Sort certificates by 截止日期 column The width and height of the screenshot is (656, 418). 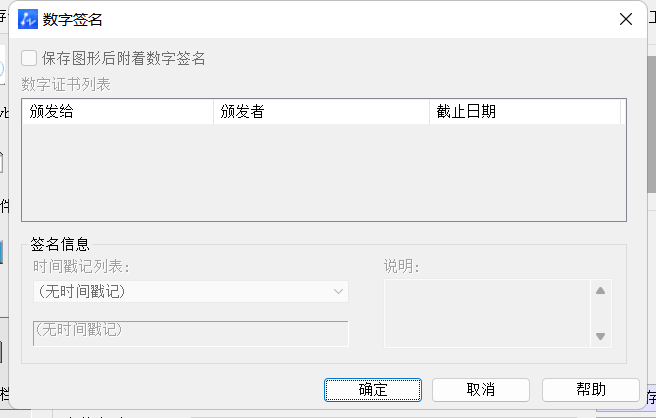coord(525,112)
